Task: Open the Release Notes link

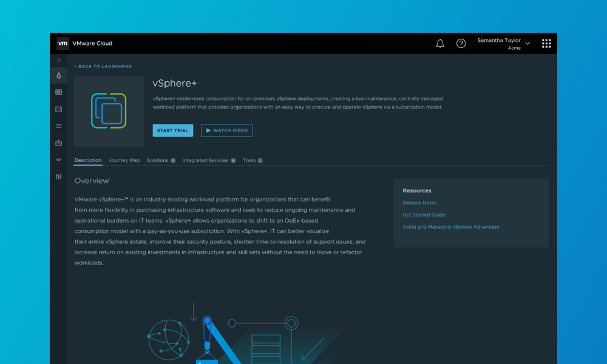Action: pyautogui.click(x=419, y=203)
